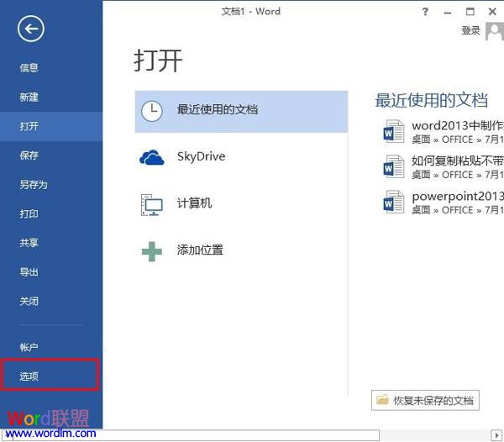Click the help question mark icon

[x=425, y=12]
